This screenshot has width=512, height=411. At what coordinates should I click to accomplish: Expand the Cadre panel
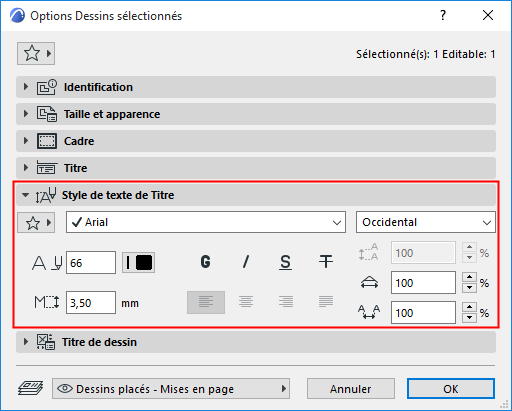click(x=256, y=141)
